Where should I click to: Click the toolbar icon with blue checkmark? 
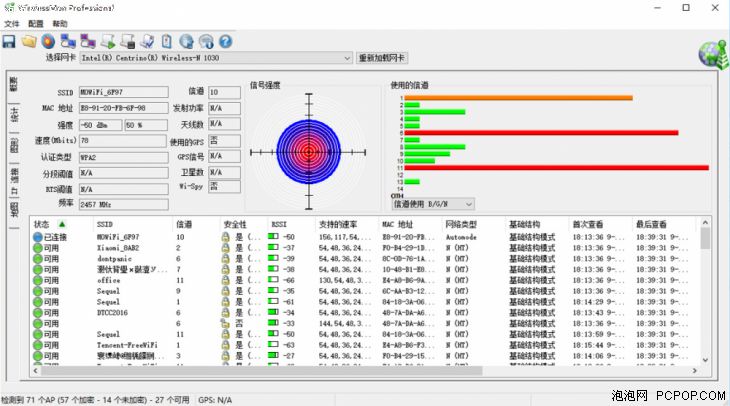[148, 41]
